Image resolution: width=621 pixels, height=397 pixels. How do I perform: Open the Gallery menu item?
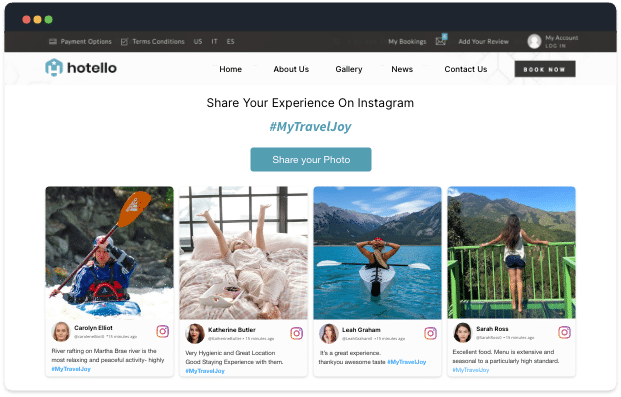(x=349, y=69)
